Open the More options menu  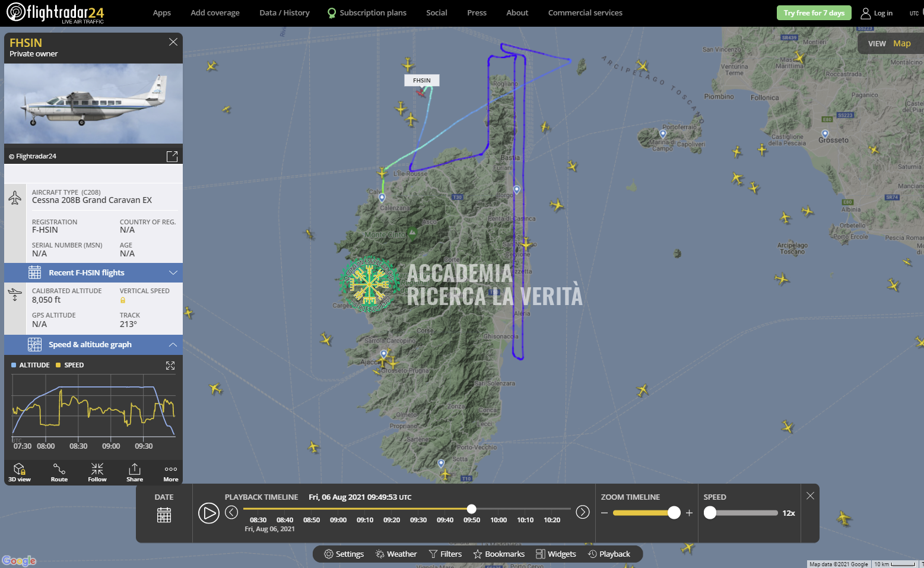(x=171, y=472)
